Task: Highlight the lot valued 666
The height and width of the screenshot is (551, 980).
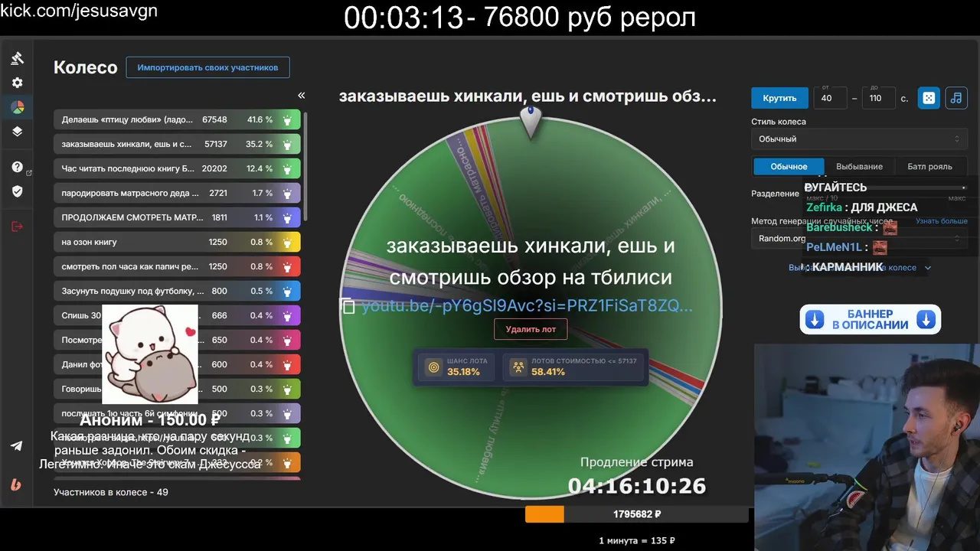Action: coord(287,316)
